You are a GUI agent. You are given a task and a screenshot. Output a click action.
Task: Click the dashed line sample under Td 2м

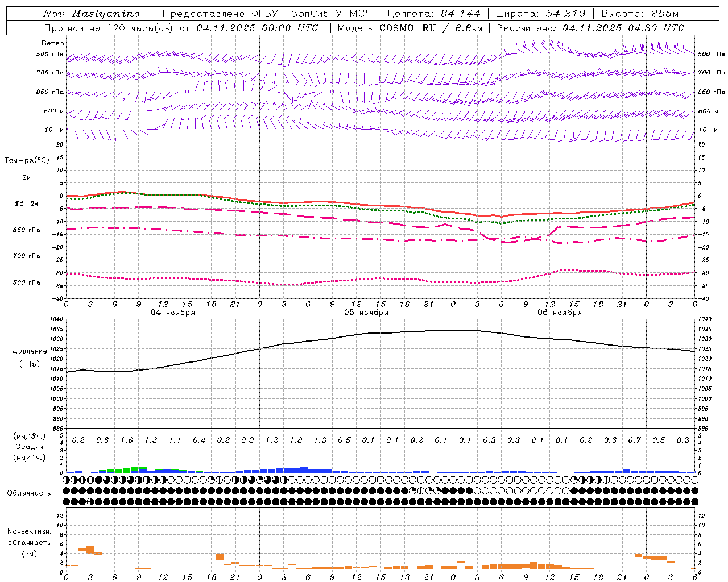(26, 210)
